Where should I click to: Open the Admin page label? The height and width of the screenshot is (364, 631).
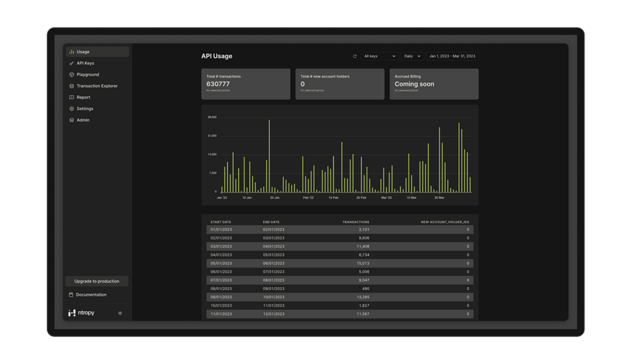(83, 120)
